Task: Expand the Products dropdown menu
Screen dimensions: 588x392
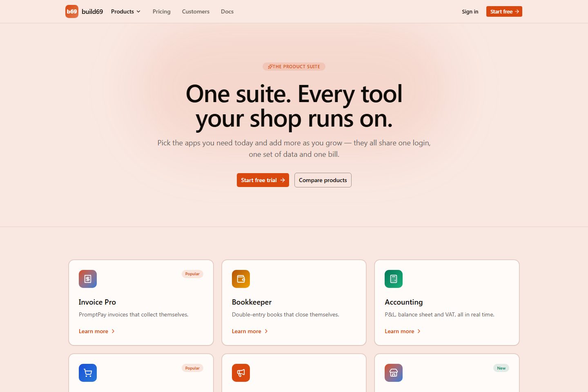Action: click(126, 11)
